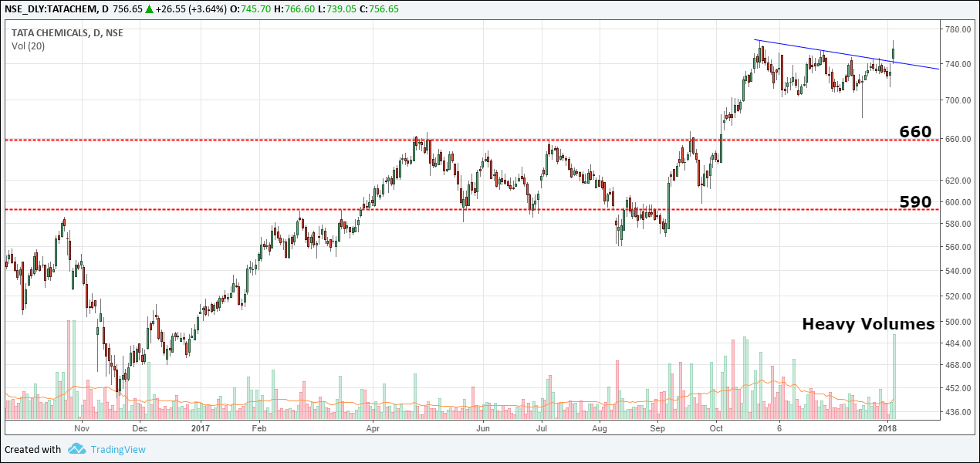Click the latest green breakout candle above trendline
980x463 pixels.
tap(894, 52)
